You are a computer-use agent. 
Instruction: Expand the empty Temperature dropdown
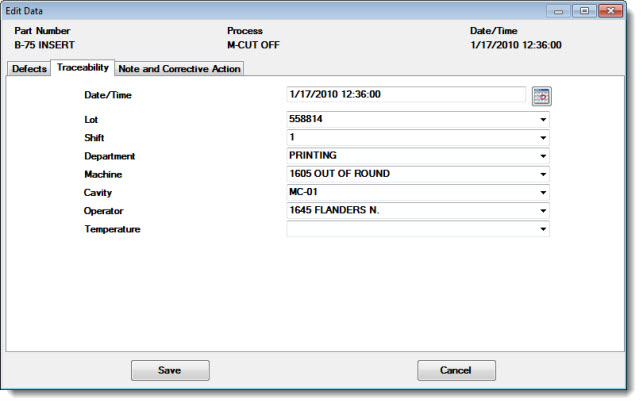tap(543, 230)
